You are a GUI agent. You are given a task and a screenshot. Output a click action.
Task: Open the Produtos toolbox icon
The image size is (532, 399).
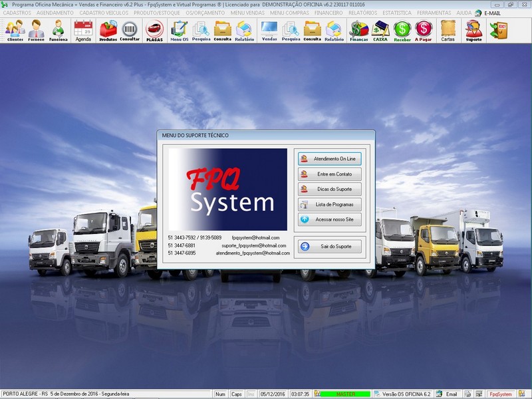[108, 31]
